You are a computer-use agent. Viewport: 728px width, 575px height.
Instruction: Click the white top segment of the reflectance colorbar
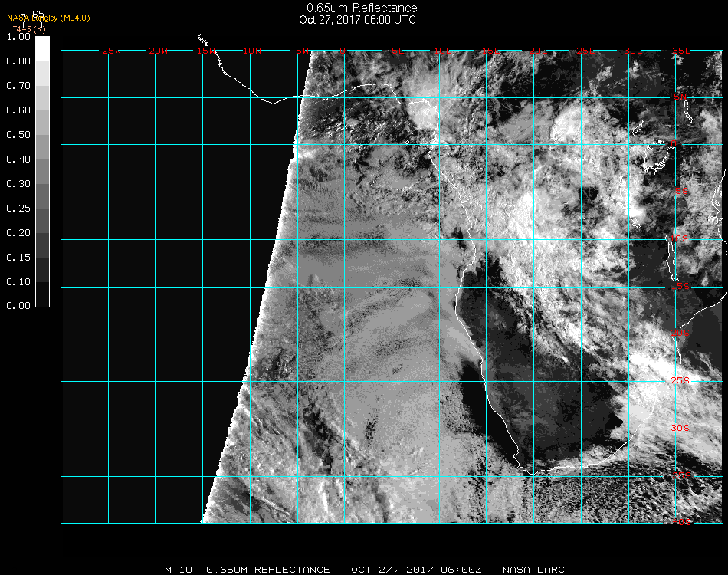(x=42, y=48)
